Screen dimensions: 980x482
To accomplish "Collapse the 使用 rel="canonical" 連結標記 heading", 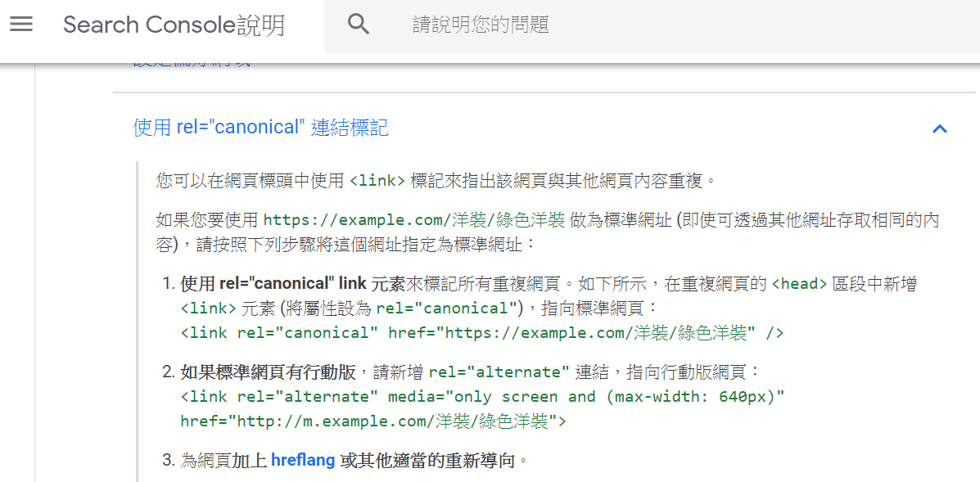I will tap(260, 128).
